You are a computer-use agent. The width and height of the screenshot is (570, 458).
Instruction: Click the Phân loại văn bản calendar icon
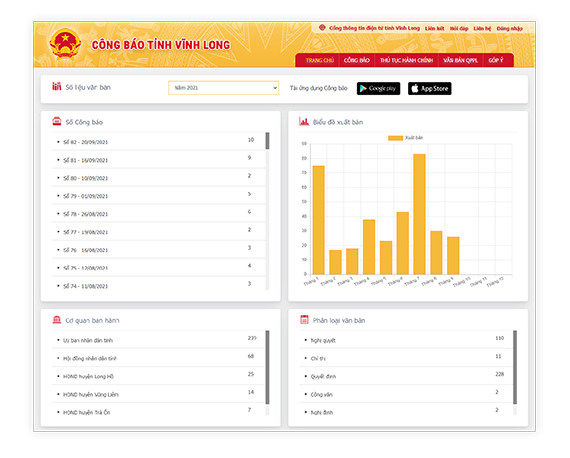pos(304,320)
